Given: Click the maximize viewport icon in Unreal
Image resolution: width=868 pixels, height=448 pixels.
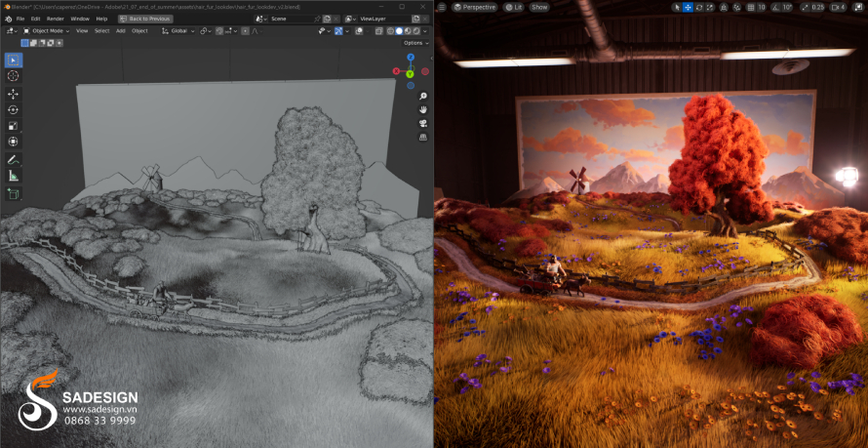Looking at the screenshot, I should tap(858, 7).
